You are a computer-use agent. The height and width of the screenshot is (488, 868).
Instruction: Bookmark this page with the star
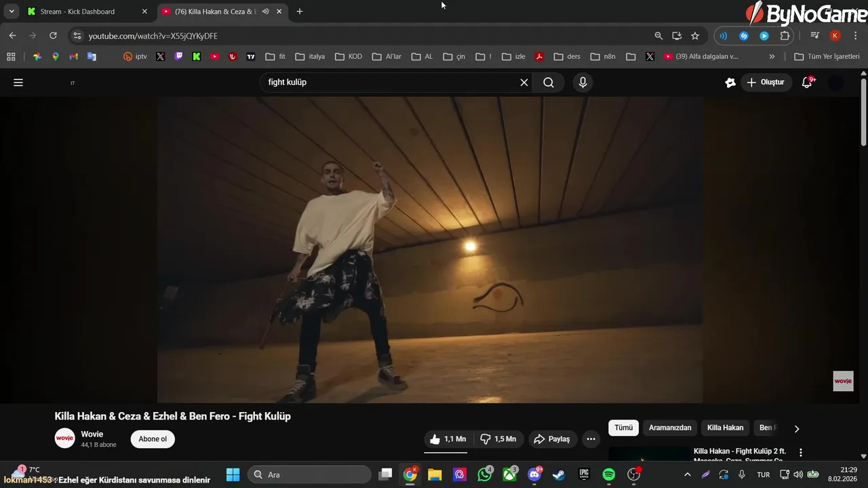(x=695, y=36)
